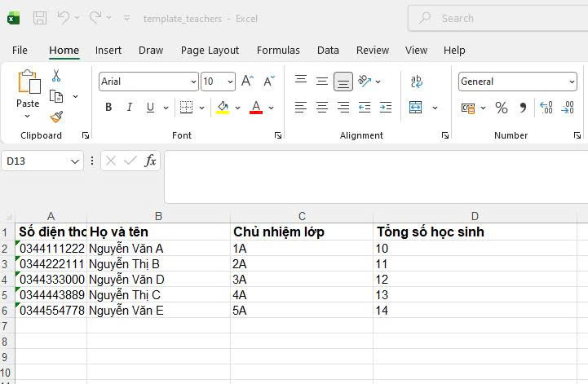Screen dimensions: 588x384
Task: Click the Insert Function fx icon
Action: [x=150, y=161]
